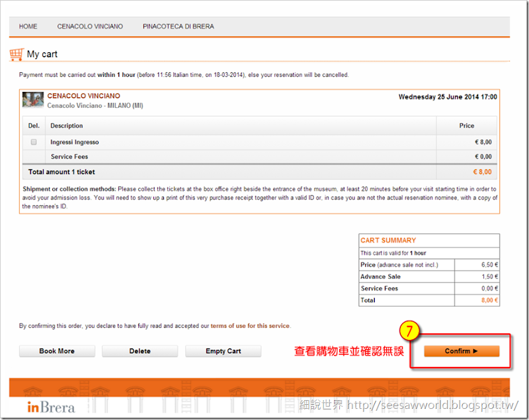529x420 pixels.
Task: Select the Ingressi Ingresso description text
Action: (75, 142)
